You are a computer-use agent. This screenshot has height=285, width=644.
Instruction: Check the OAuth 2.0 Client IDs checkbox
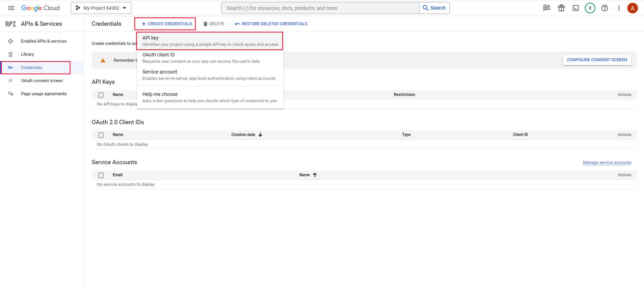point(101,135)
